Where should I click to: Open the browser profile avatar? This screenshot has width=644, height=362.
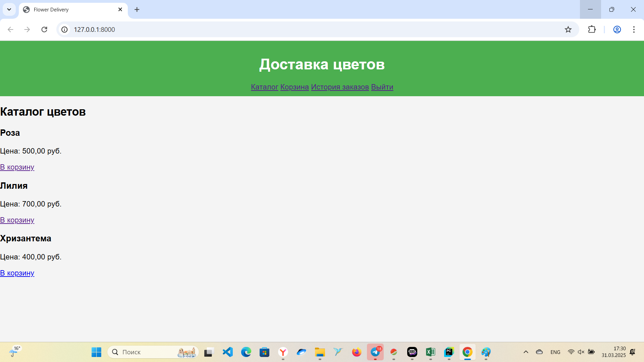coord(617,29)
